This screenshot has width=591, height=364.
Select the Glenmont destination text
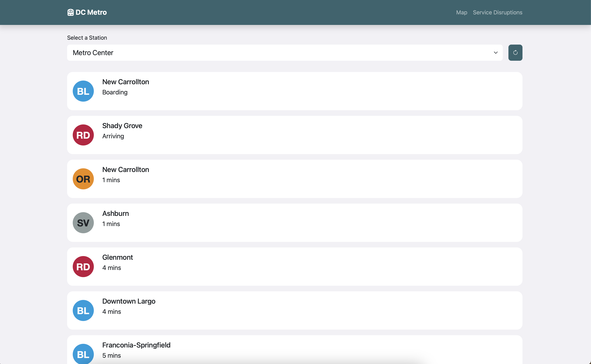coord(118,257)
